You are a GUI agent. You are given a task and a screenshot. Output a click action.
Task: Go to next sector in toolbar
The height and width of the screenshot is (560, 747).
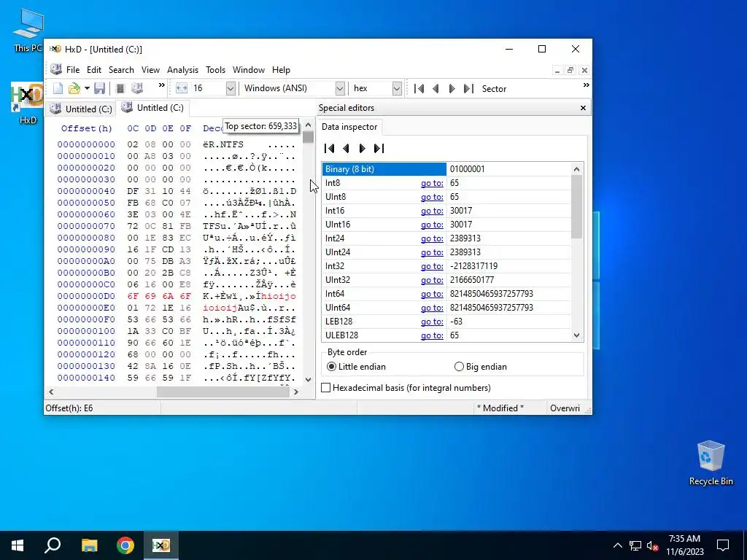pyautogui.click(x=452, y=88)
